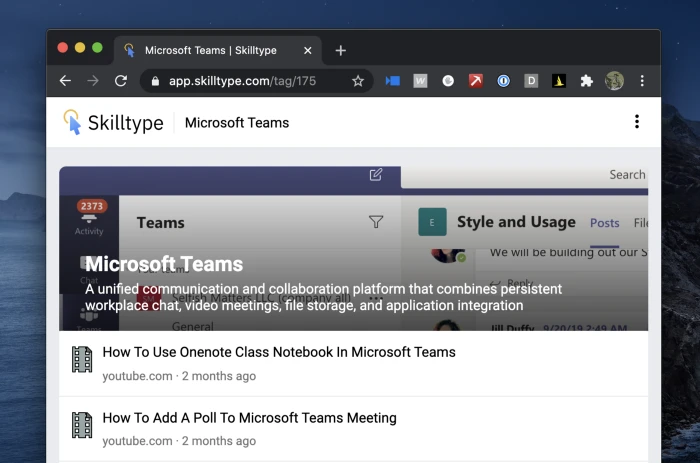Click the yellow witch hat extension icon
Image resolution: width=700 pixels, height=463 pixels.
[559, 81]
